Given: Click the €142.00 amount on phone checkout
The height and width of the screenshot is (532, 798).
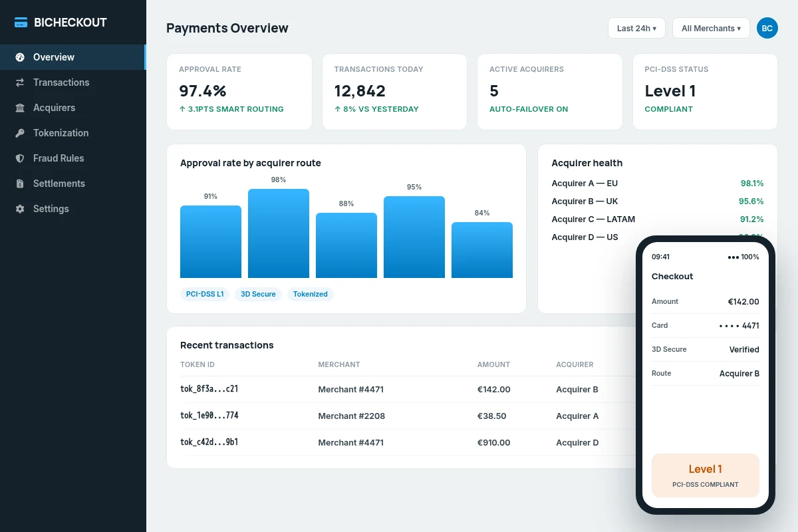Looking at the screenshot, I should [x=743, y=302].
